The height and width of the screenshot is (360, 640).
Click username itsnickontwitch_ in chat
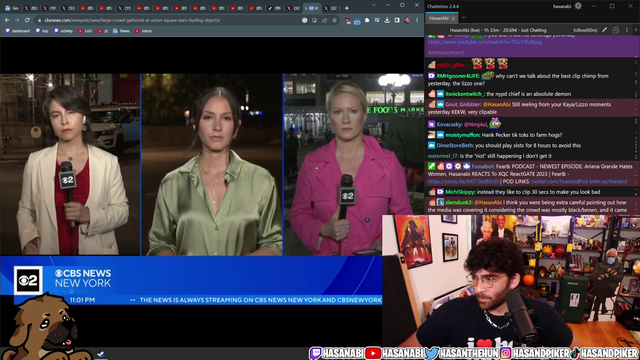point(465,94)
